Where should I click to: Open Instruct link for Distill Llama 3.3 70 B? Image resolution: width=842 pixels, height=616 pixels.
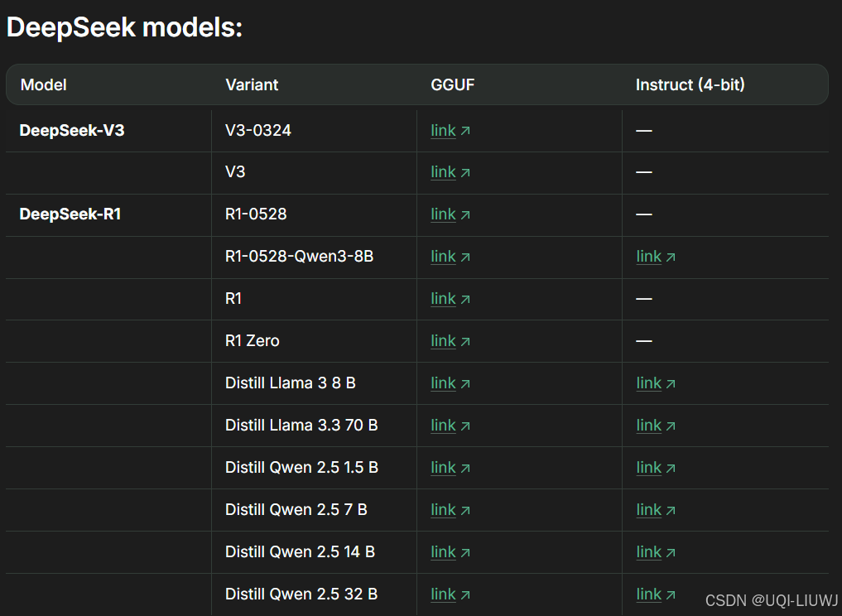(656, 426)
